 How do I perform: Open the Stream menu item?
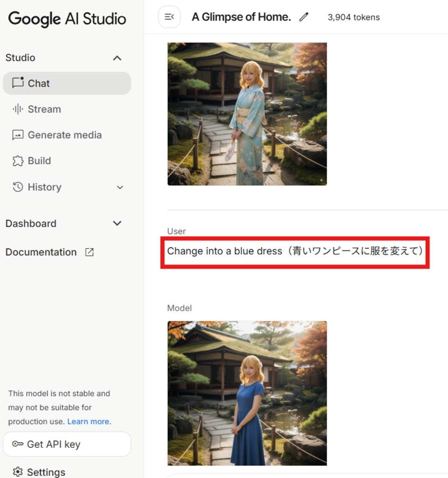(67, 109)
